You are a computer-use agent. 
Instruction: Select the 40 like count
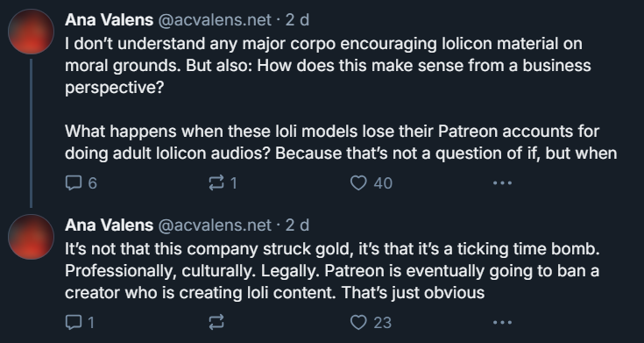coord(383,183)
